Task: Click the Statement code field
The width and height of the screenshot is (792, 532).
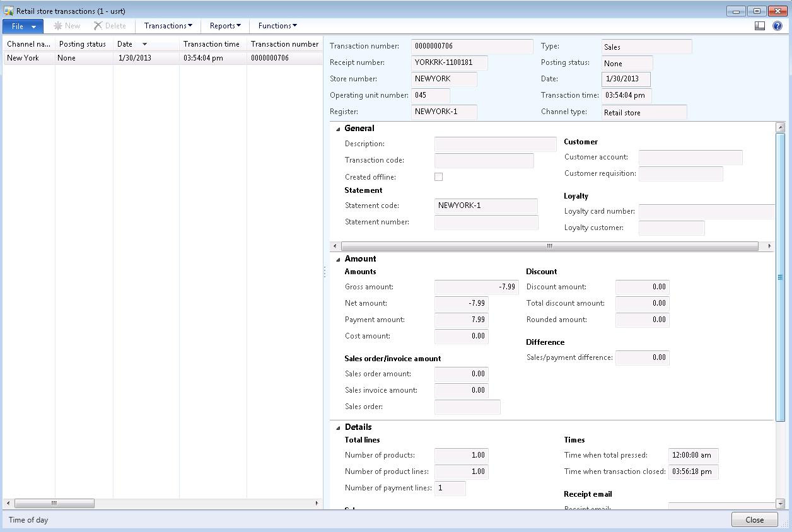Action: point(486,205)
